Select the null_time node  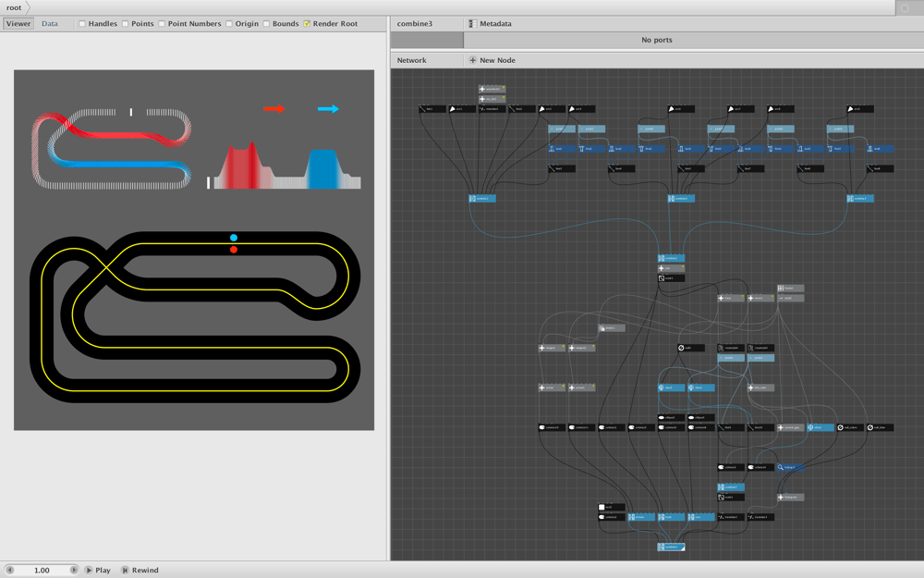click(881, 427)
